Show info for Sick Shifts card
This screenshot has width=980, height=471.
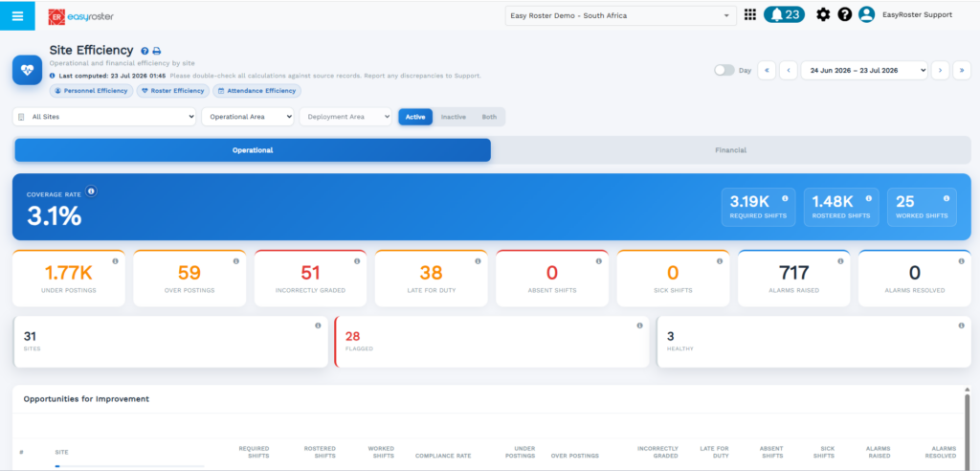720,261
